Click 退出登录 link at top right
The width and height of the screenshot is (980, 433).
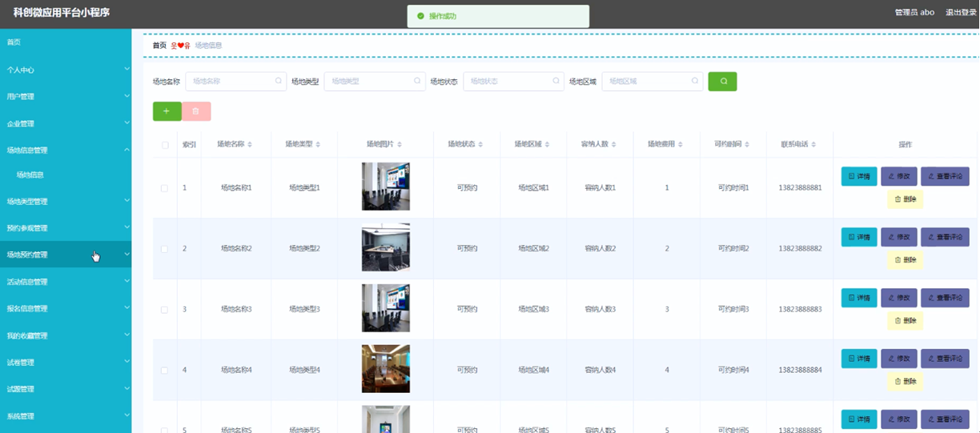click(x=960, y=13)
